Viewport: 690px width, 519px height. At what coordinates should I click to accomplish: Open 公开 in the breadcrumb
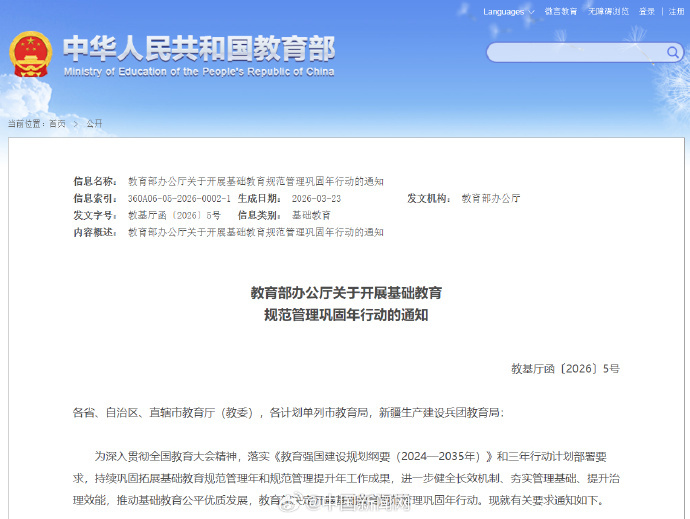[x=94, y=124]
